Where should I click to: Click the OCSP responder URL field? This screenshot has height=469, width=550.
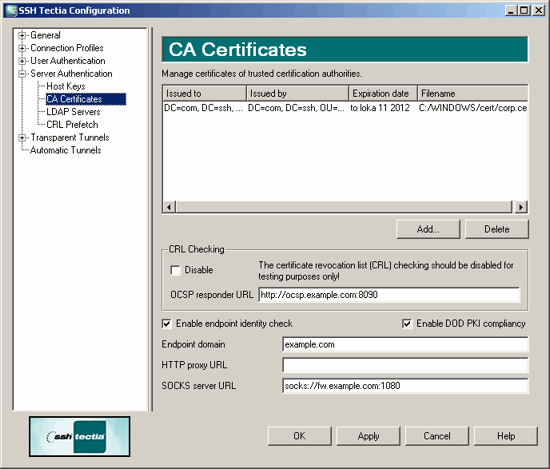point(389,295)
